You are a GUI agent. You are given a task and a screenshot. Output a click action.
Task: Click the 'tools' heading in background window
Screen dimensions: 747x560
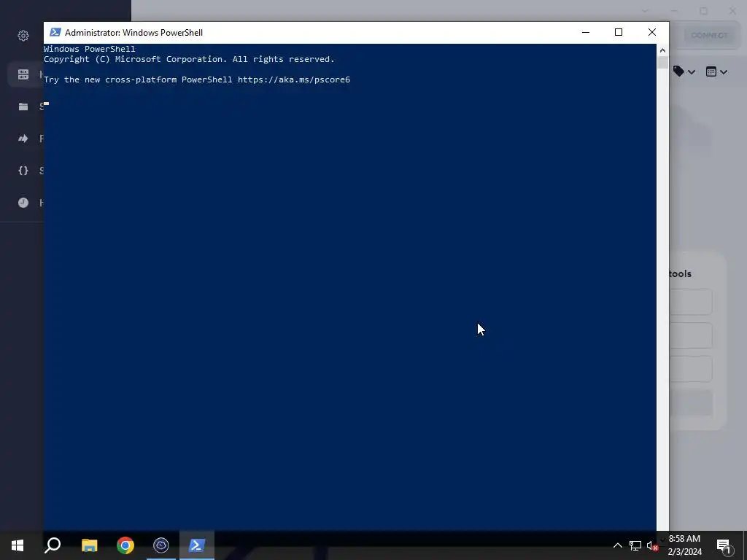(681, 274)
